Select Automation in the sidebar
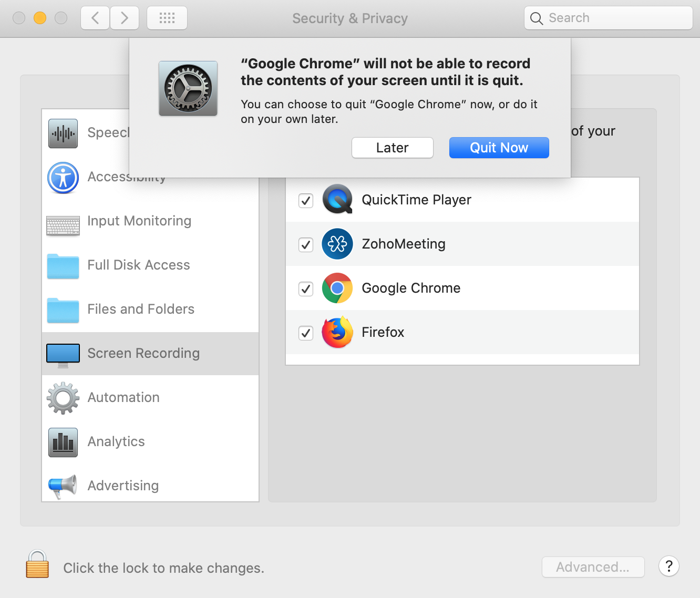The width and height of the screenshot is (700, 598). 150,397
